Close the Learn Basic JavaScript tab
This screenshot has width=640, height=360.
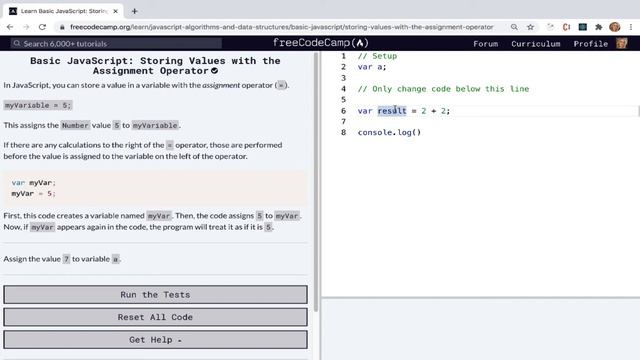116,11
